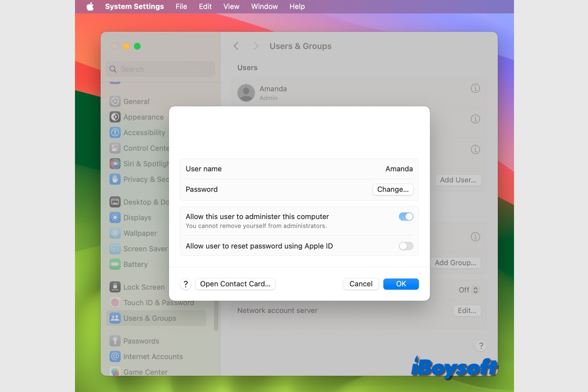
Task: Click the Game Center icon
Action: click(115, 372)
